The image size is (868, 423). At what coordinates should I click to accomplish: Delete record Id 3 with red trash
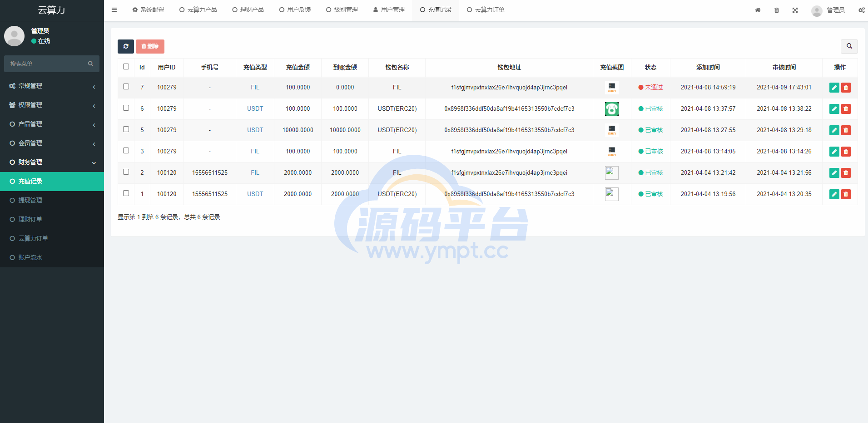(846, 152)
